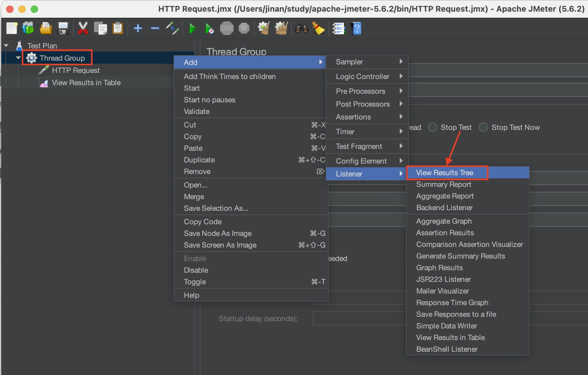Image resolution: width=588 pixels, height=375 pixels.
Task: Click Validate in context menu
Action: pos(251,111)
